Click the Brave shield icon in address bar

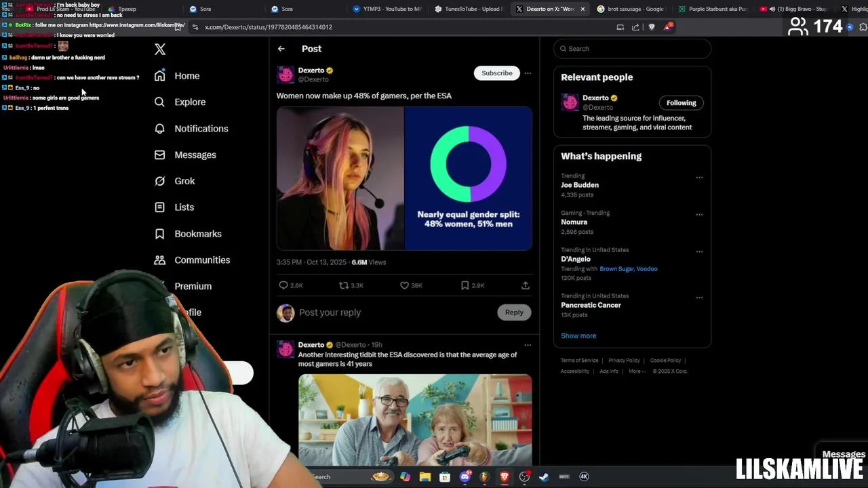652,27
